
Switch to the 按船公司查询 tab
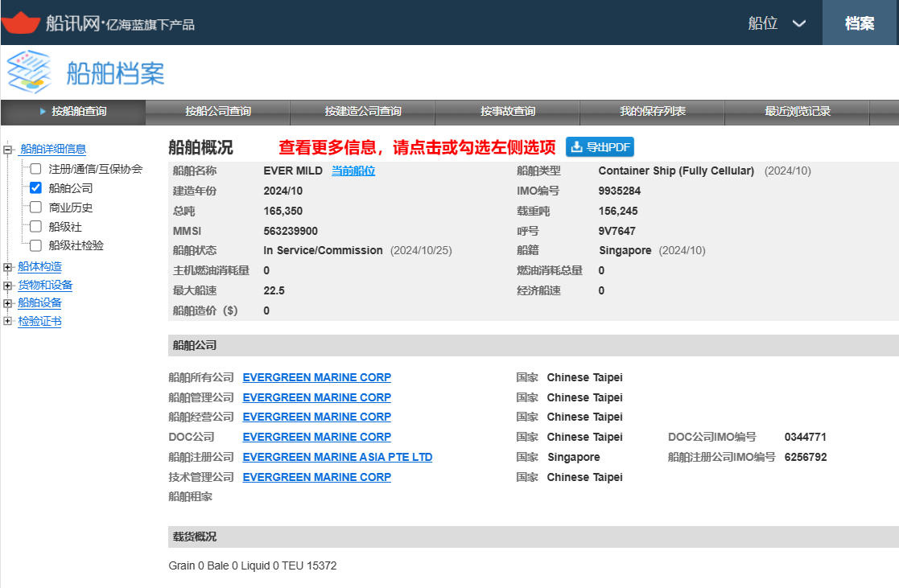coord(218,112)
